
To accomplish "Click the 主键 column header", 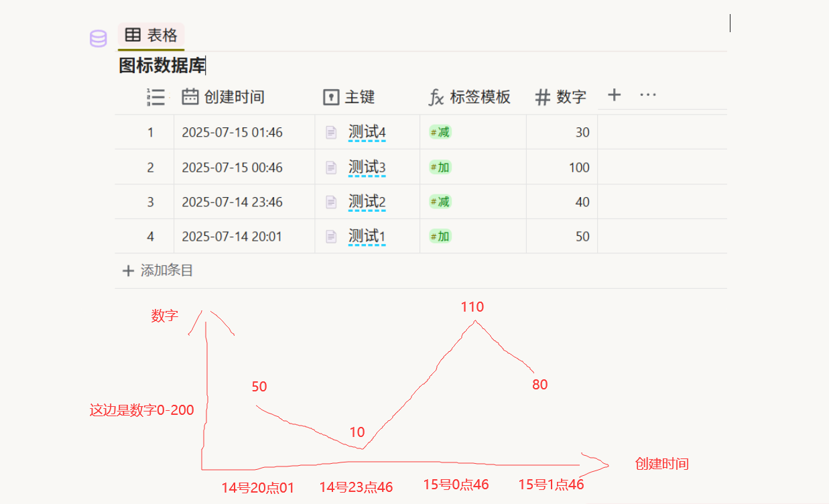I will pos(348,97).
